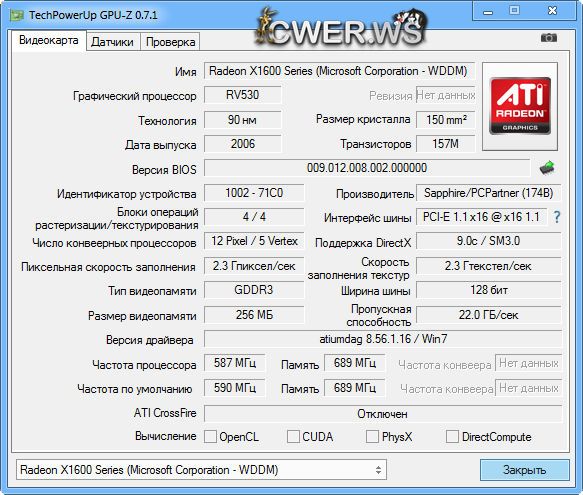Image resolution: width=583 pixels, height=495 pixels.
Task: Click the GDDR3 memory type value
Action: coord(254,290)
